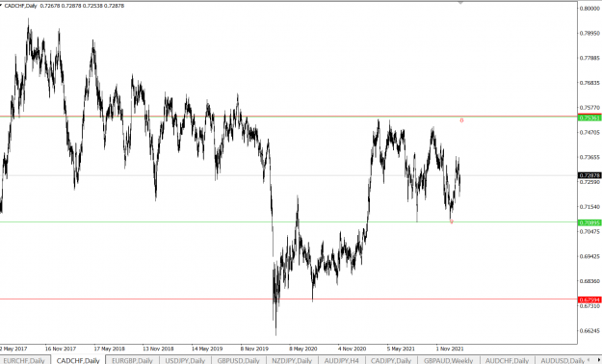The width and height of the screenshot is (602, 364).
Task: Go to the NZDJPY,Daily tab
Action: click(292, 360)
